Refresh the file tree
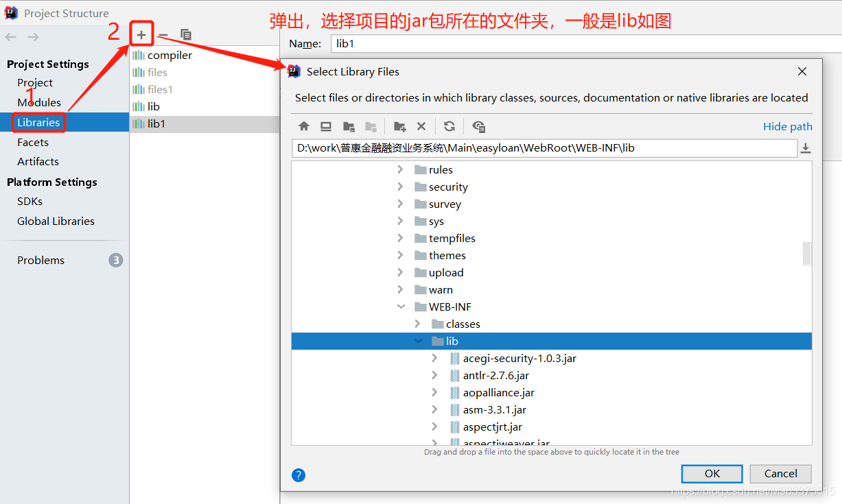The image size is (842, 504). [449, 126]
